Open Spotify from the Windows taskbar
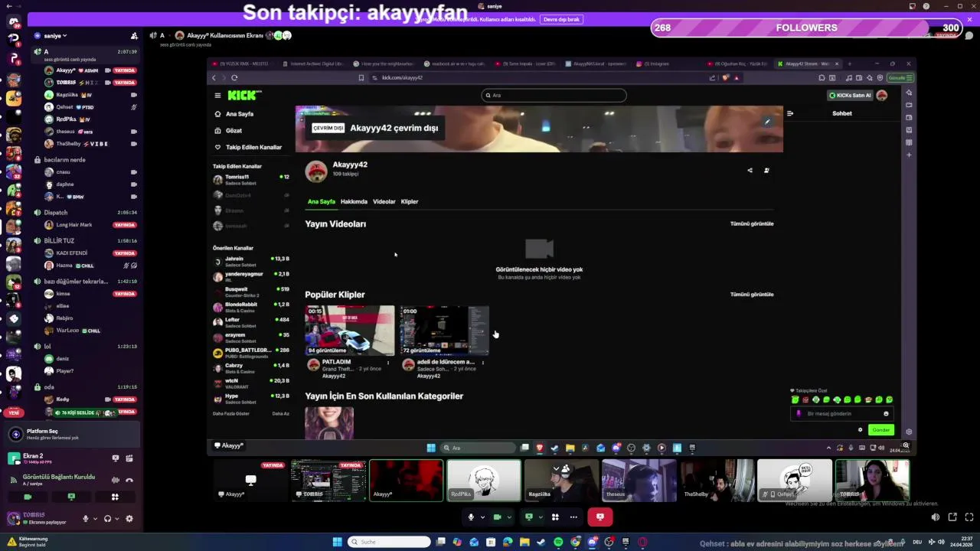Screen dimensions: 980x551 [558, 542]
